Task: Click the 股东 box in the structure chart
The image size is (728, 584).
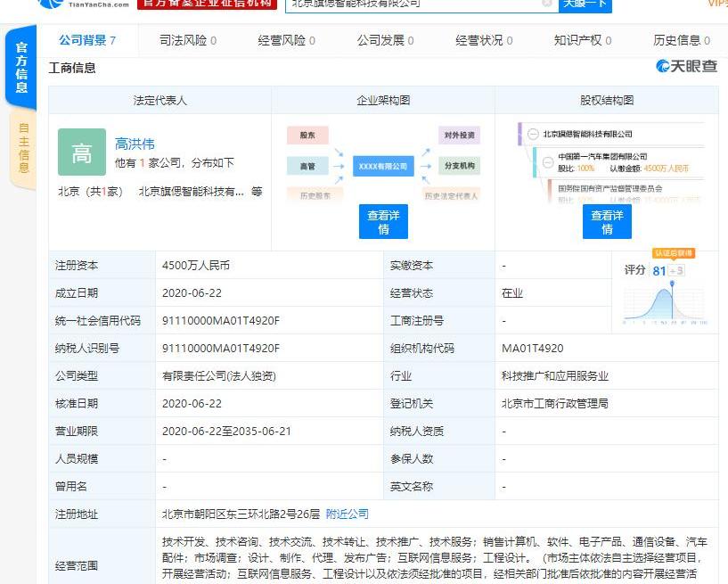Action: (307, 136)
